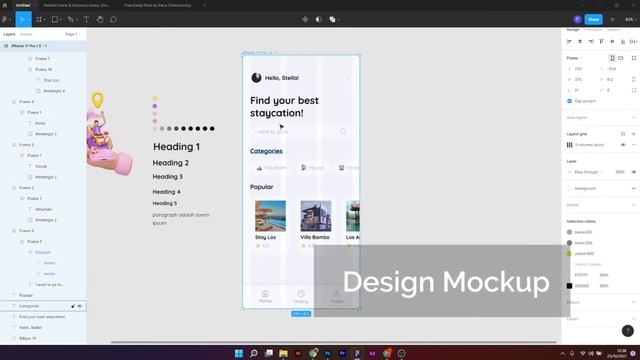640x360 pixels.
Task: Open the tidy up distribute dropdown
Action: 633,42
